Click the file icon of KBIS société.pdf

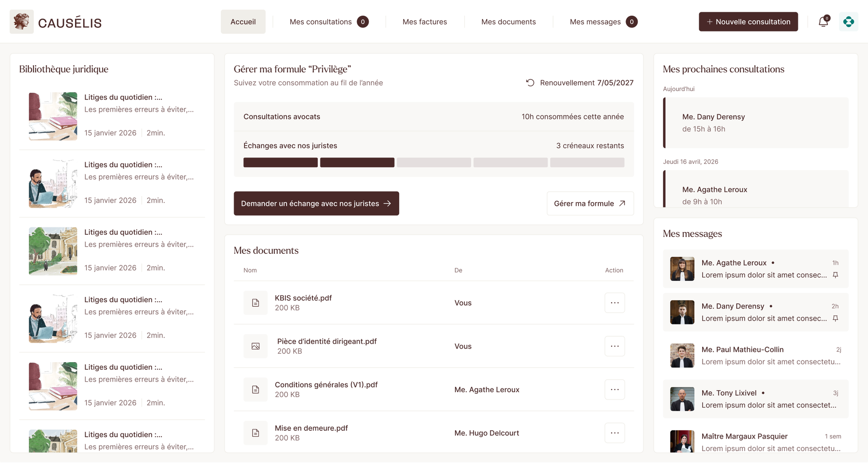256,302
